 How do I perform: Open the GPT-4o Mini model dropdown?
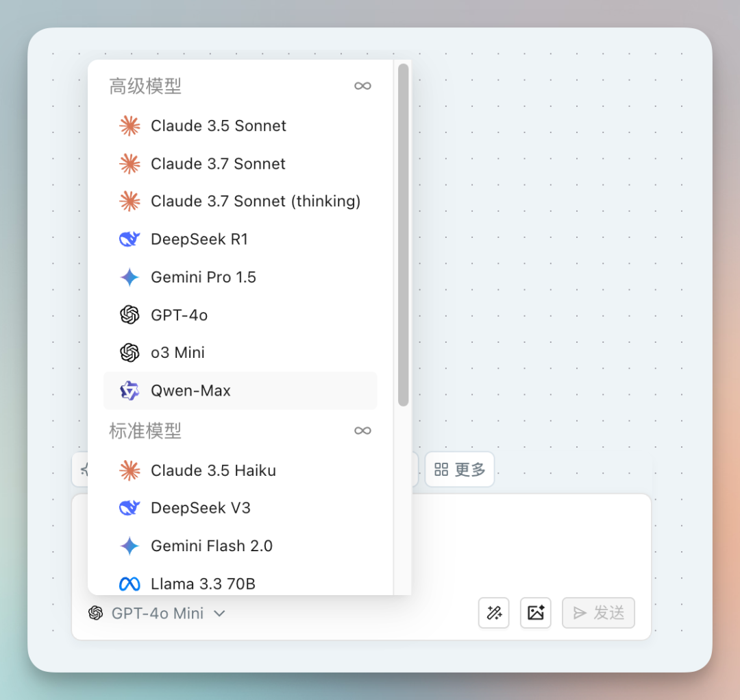point(157,613)
